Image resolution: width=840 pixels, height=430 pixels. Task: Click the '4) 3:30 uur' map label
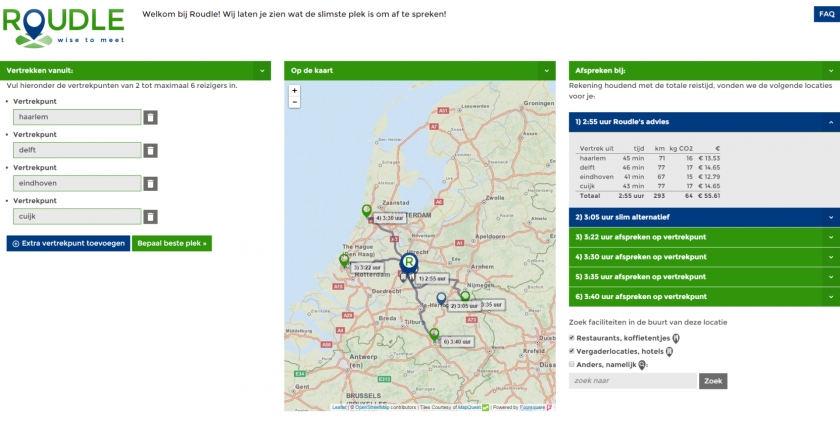pyautogui.click(x=390, y=218)
